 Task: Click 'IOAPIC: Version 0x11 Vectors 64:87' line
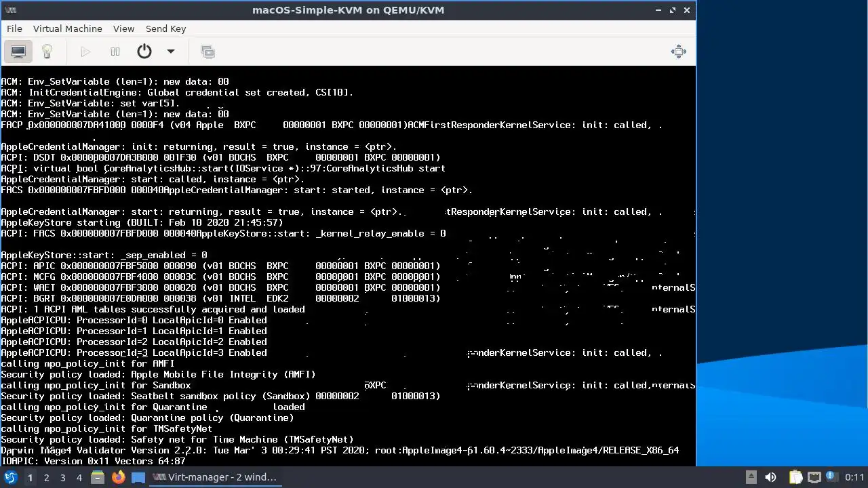(93, 461)
